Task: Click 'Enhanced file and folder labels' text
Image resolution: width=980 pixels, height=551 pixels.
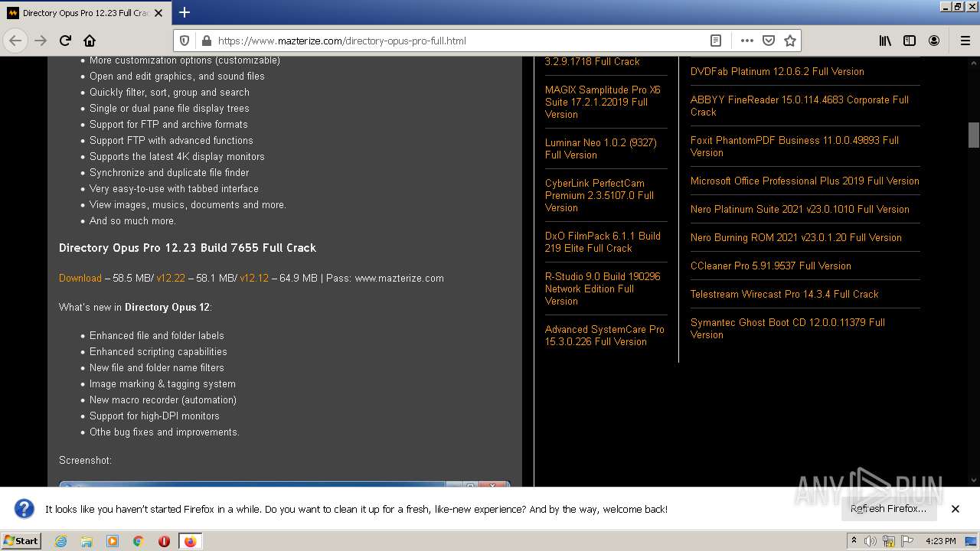Action: (x=157, y=335)
